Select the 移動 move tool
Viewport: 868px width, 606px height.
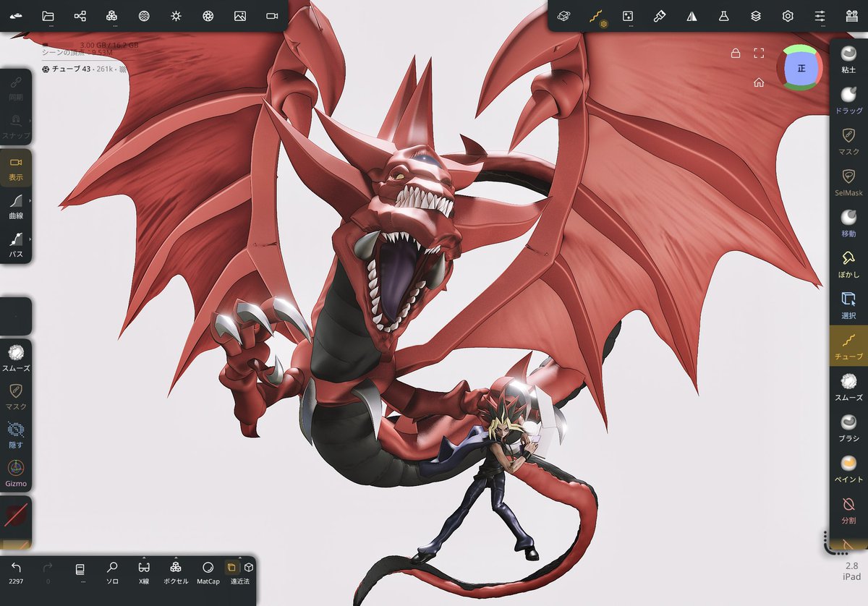[x=849, y=223]
